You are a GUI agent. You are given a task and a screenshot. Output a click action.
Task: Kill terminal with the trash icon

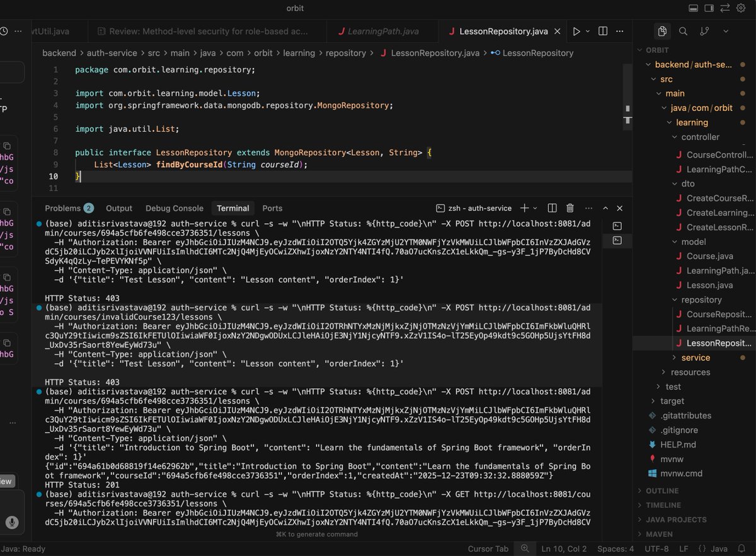click(x=570, y=208)
